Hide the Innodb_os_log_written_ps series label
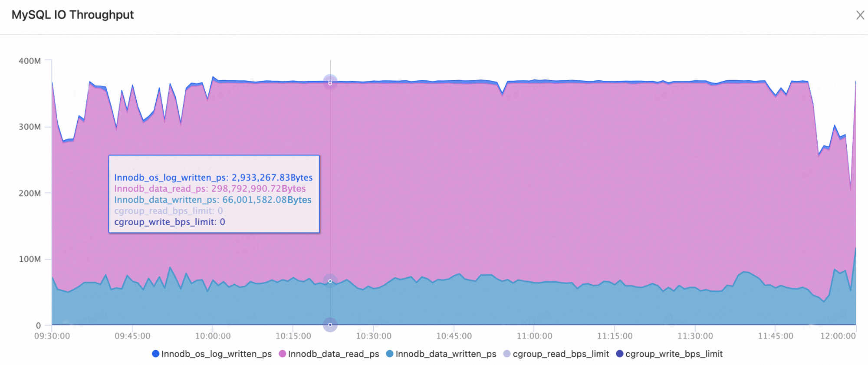This screenshot has height=365, width=868. 217,354
